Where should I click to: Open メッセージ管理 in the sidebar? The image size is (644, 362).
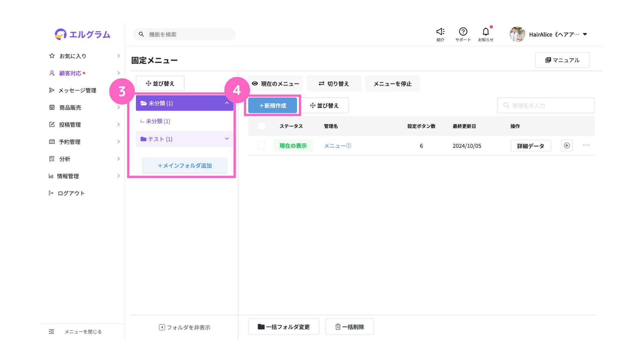[x=77, y=90]
